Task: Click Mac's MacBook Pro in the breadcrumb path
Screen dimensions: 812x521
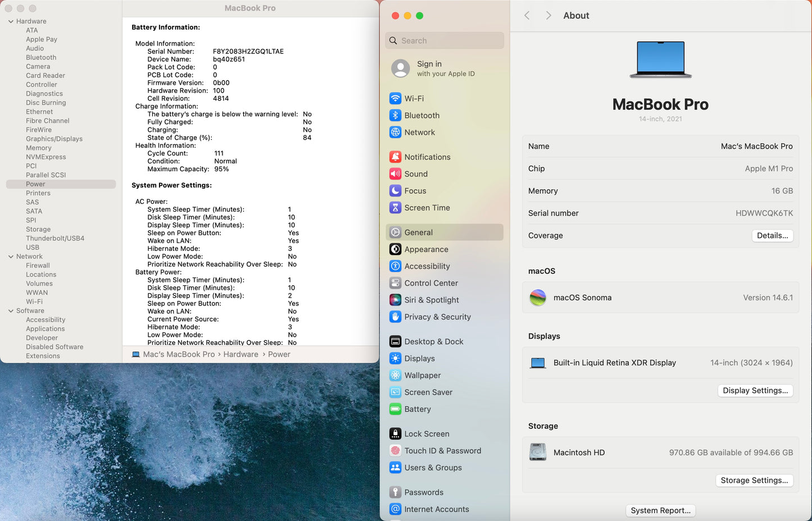Action: (x=178, y=354)
